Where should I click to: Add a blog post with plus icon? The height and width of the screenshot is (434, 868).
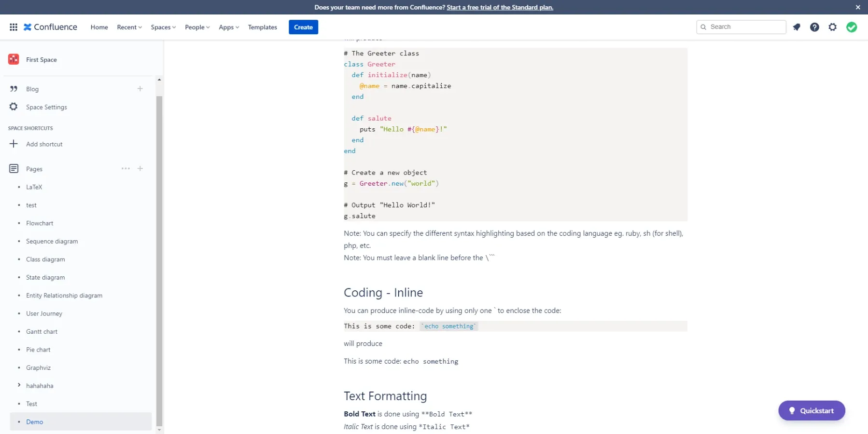pyautogui.click(x=140, y=89)
